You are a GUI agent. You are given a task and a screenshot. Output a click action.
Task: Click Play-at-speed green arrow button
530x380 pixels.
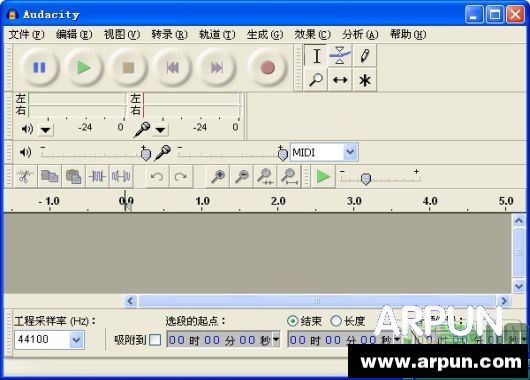click(323, 176)
